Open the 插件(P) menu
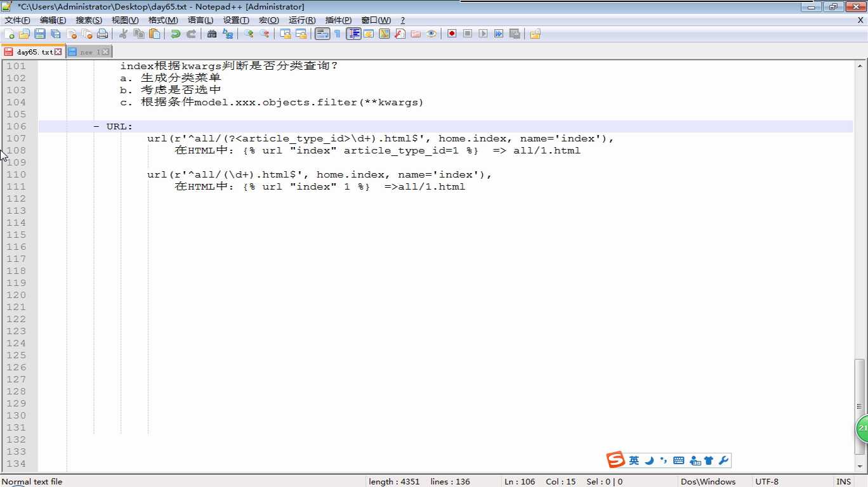 tap(338, 20)
